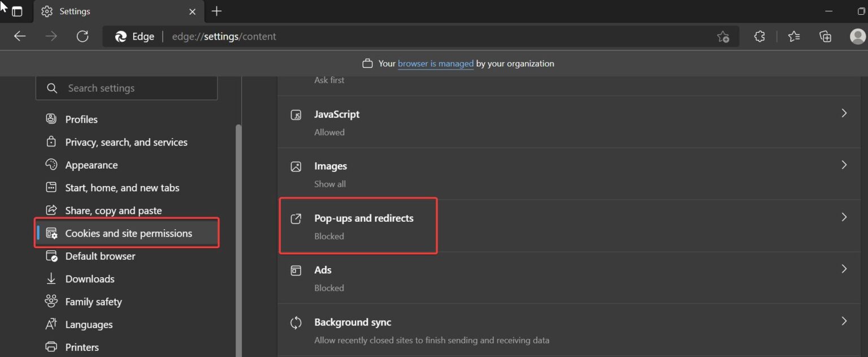Click the Ads settings icon
The height and width of the screenshot is (357, 868).
pos(296,270)
